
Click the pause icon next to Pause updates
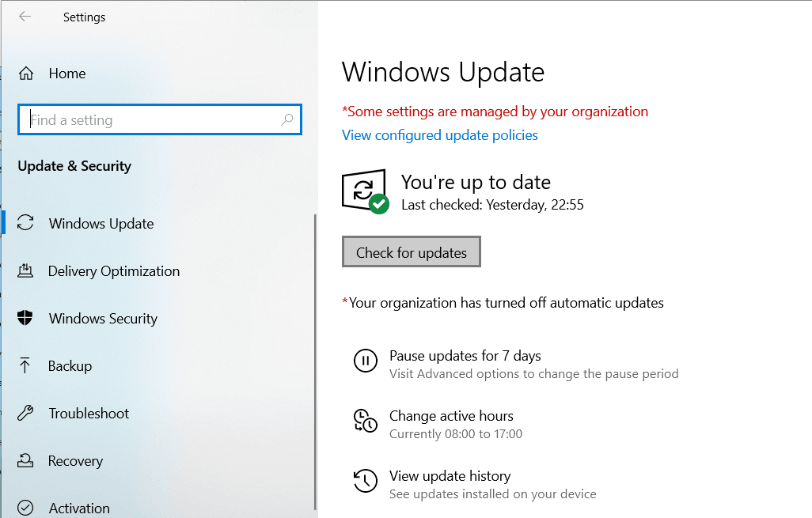coord(365,361)
